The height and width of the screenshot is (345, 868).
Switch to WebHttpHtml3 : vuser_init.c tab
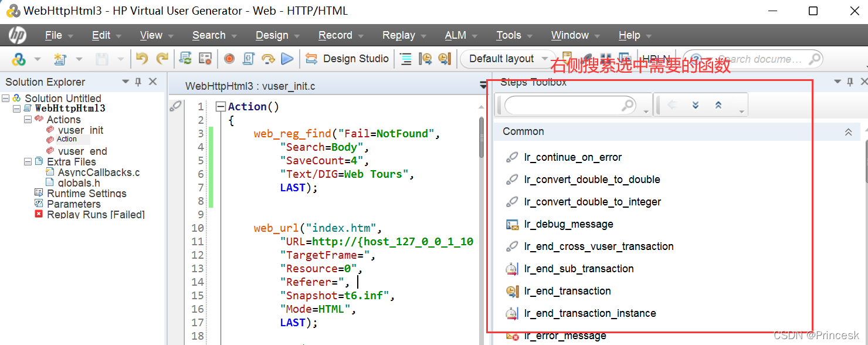pyautogui.click(x=250, y=86)
